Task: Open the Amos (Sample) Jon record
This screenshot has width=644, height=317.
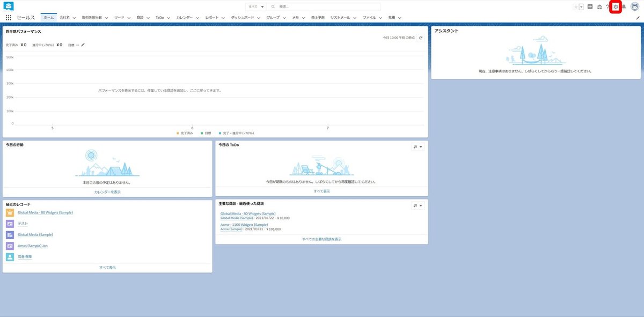Action: tap(33, 246)
